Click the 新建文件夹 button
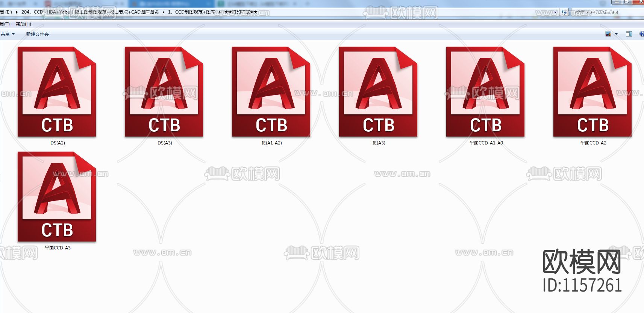Screen dimensions: 644x313 37,34
